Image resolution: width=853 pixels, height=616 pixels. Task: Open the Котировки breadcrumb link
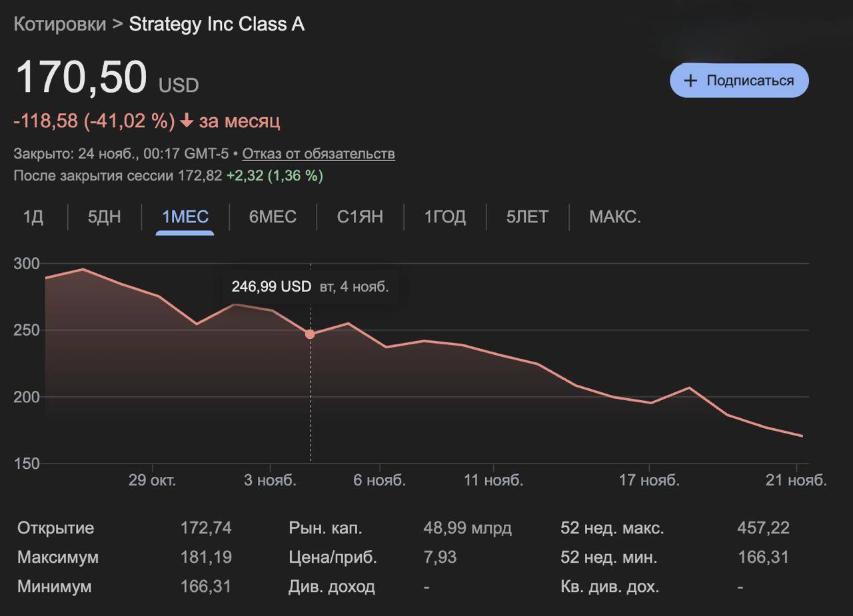tap(59, 24)
